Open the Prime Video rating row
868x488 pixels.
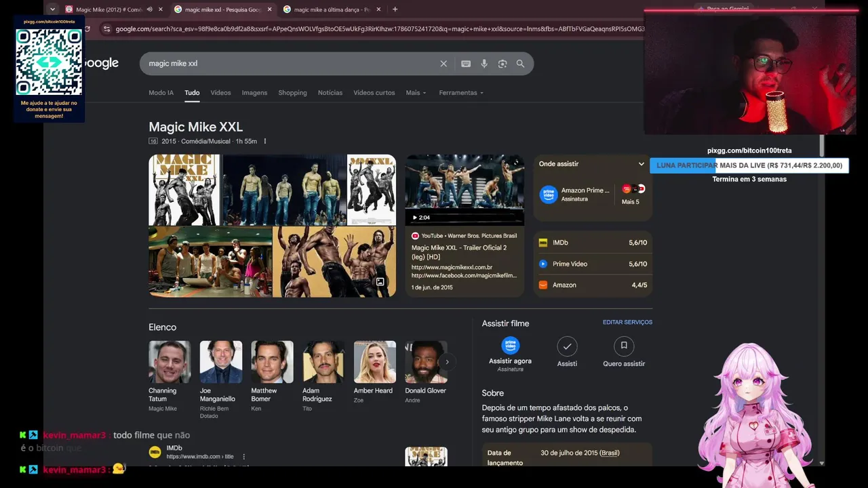[593, 264]
